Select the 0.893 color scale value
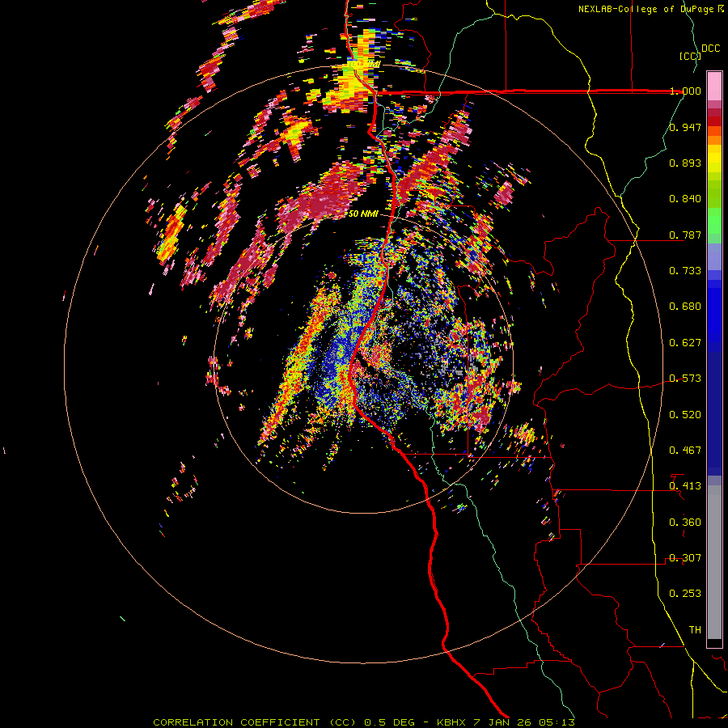 coord(685,163)
